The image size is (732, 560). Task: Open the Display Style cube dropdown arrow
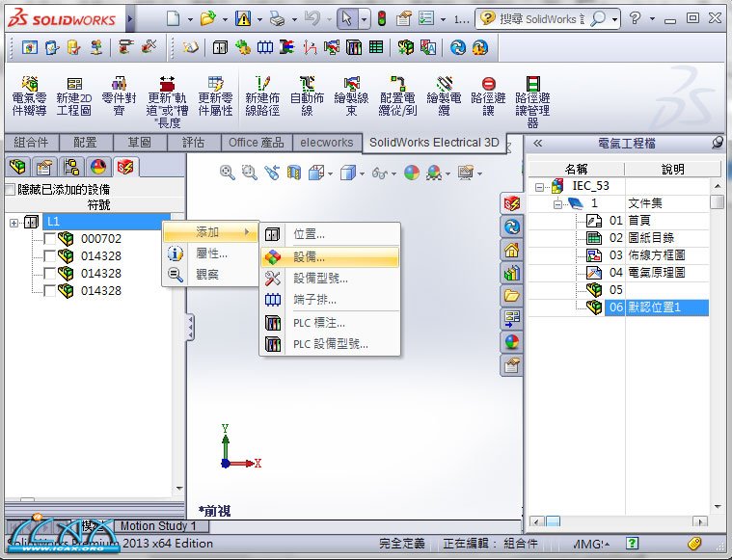pyautogui.click(x=363, y=173)
